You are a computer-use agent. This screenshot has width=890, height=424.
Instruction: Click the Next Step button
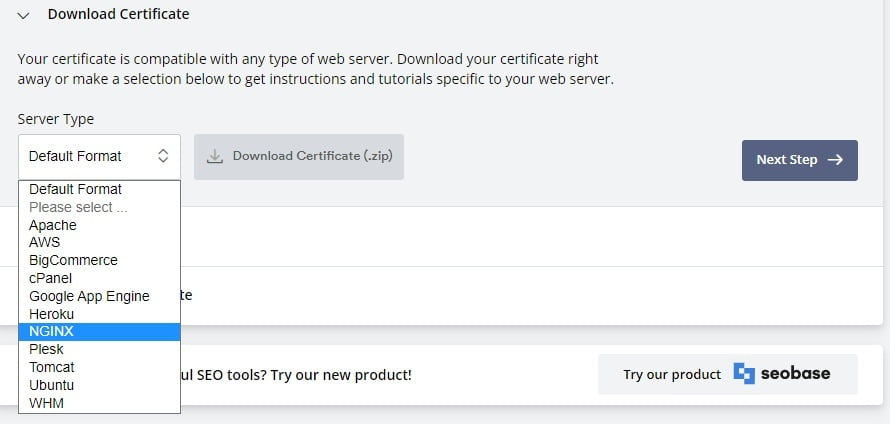click(x=799, y=160)
